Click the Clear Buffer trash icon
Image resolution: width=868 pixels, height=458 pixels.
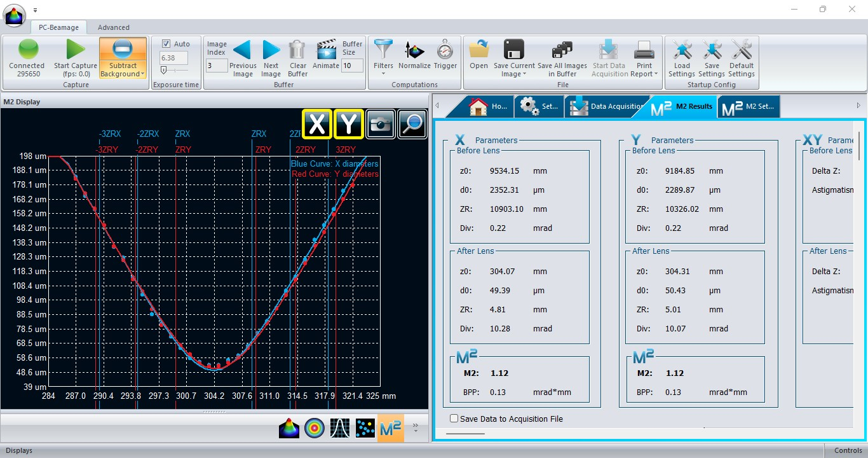[x=297, y=50]
